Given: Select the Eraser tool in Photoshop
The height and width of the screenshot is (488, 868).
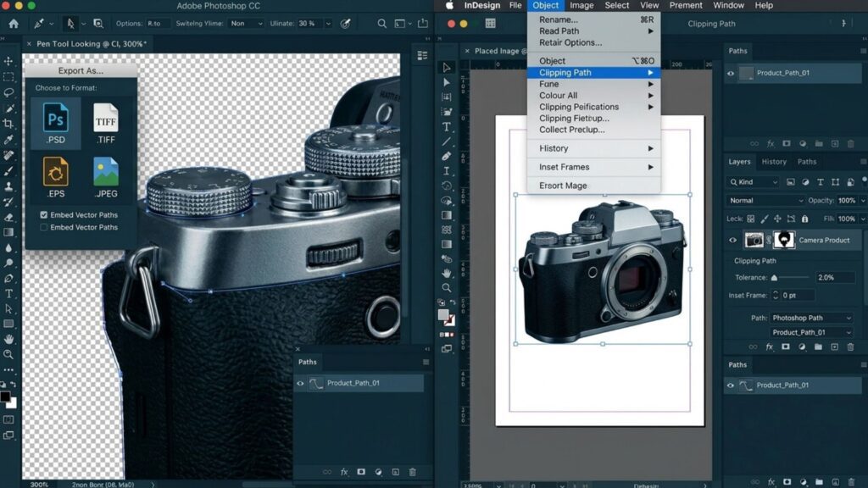Looking at the screenshot, I should tap(8, 217).
